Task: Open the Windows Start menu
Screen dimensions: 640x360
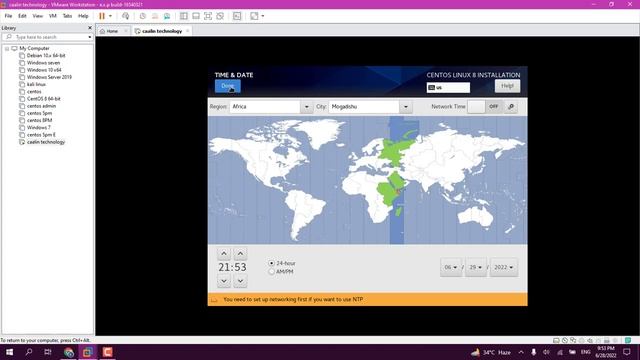Action: click(9, 352)
